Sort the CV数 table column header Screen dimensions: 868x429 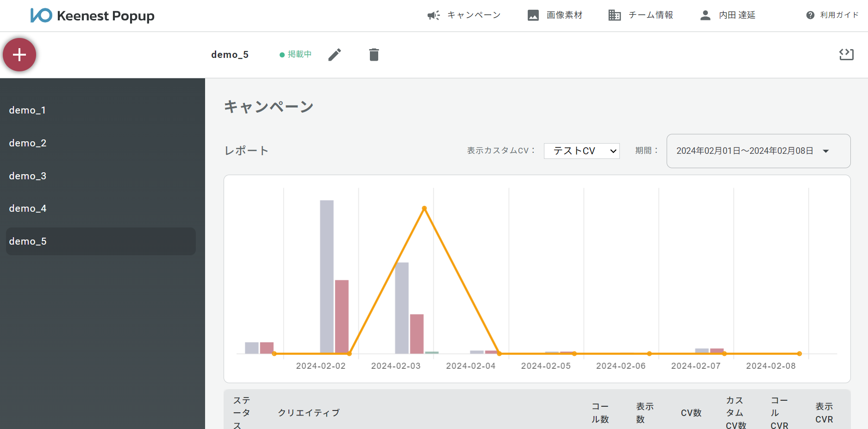tap(691, 412)
